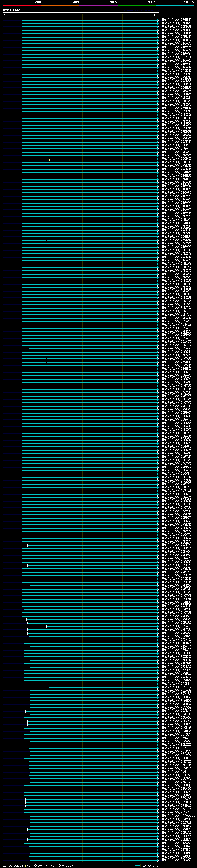Open hit UniRef100_P13114

click(x=177, y=57)
